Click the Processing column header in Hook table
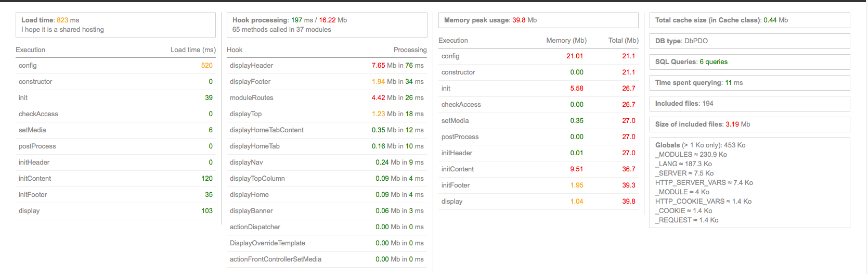 410,50
